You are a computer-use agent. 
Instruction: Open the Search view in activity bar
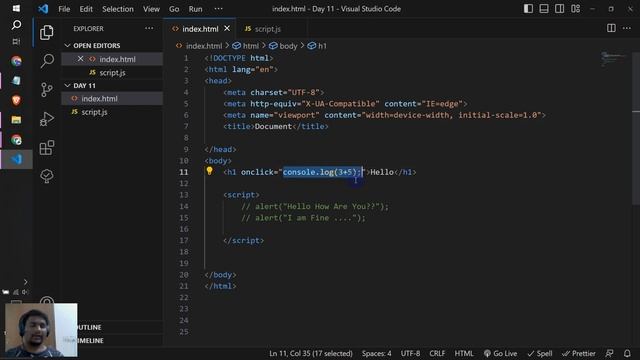point(47,61)
